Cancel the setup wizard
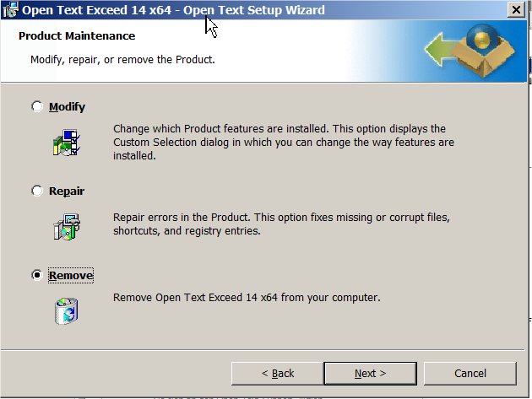Viewport: 532px width, 399px height. [x=470, y=373]
